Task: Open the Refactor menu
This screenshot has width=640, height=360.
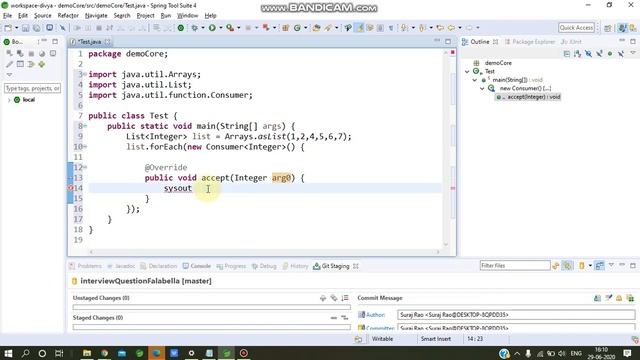Action: (68, 16)
